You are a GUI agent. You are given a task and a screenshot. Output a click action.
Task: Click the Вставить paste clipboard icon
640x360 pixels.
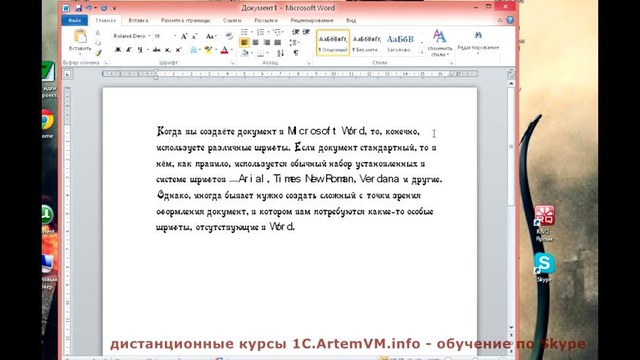80,36
